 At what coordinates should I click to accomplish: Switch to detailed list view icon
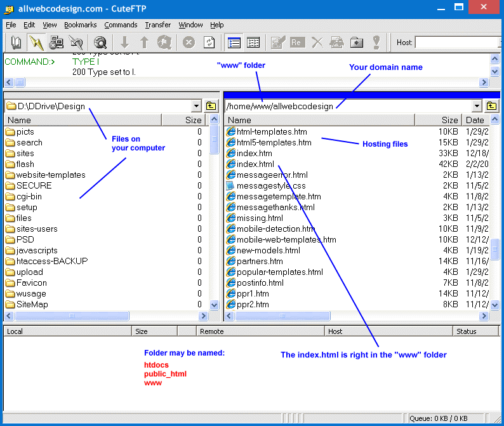click(x=253, y=43)
